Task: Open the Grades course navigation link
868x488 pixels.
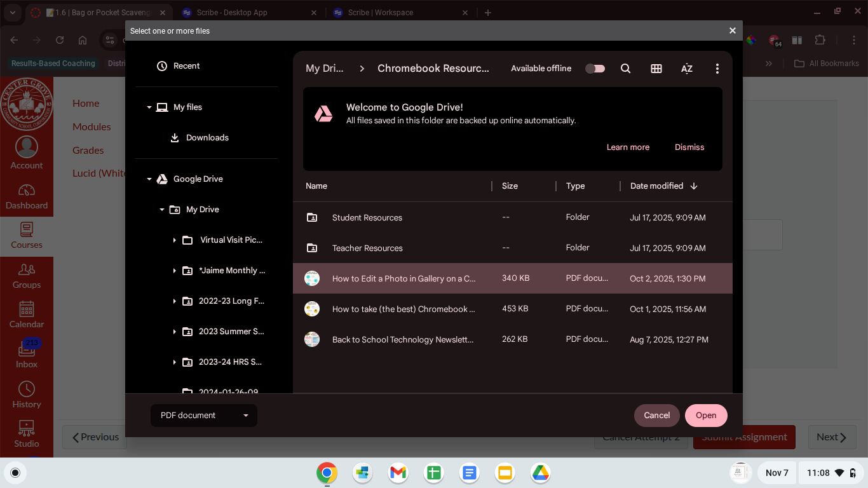Action: [x=88, y=151]
